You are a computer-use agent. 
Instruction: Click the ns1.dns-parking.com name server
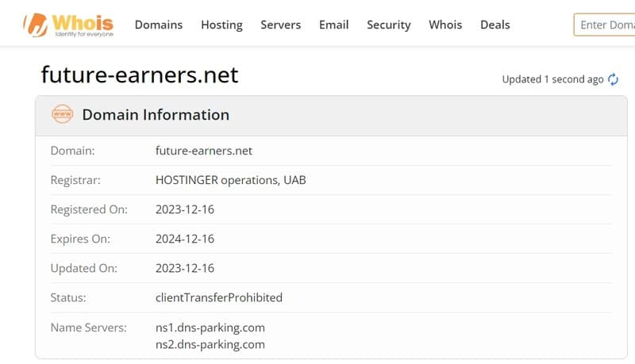210,328
